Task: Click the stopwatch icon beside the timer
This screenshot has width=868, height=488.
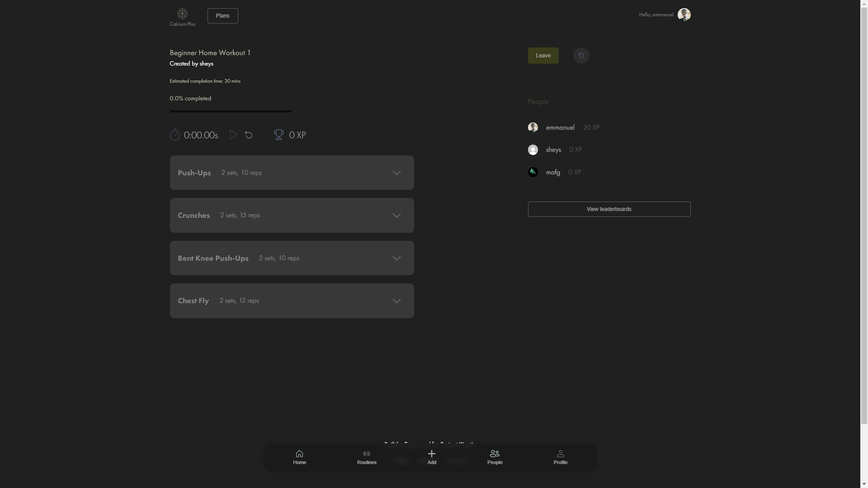Action: click(x=175, y=135)
